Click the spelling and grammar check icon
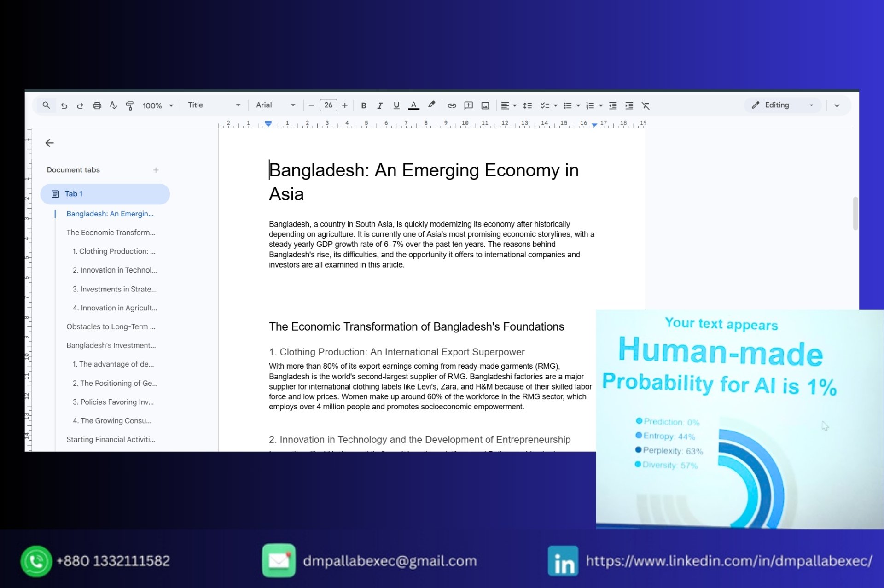The height and width of the screenshot is (588, 884). [113, 105]
